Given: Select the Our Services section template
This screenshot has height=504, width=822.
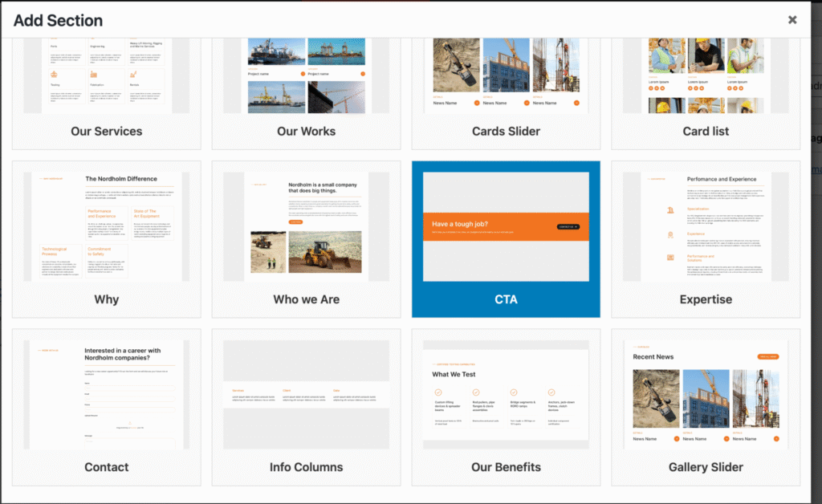Looking at the screenshot, I should coord(107,93).
